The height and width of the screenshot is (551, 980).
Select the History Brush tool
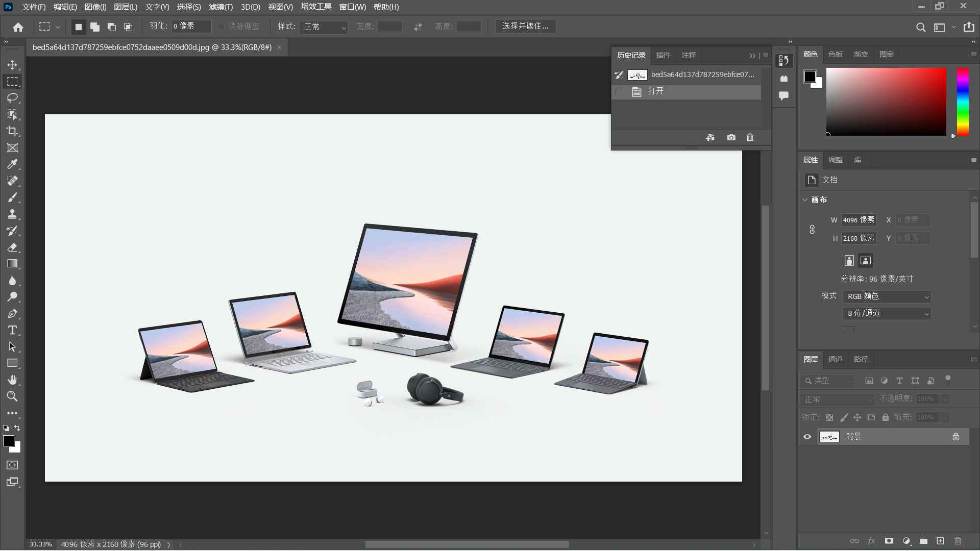click(x=12, y=231)
